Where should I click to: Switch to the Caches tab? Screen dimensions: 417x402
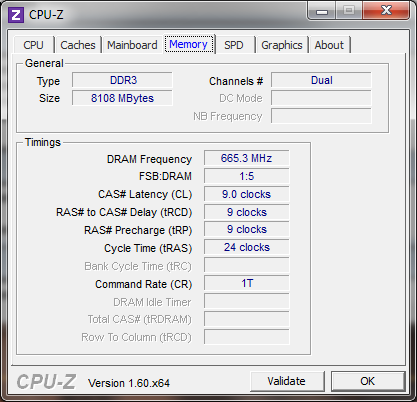(x=78, y=45)
